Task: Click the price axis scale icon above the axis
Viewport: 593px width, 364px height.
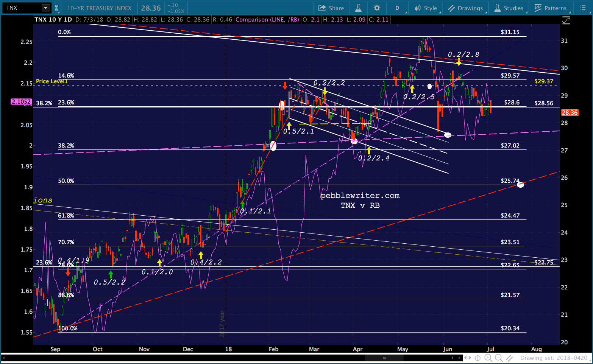Action: click(566, 20)
